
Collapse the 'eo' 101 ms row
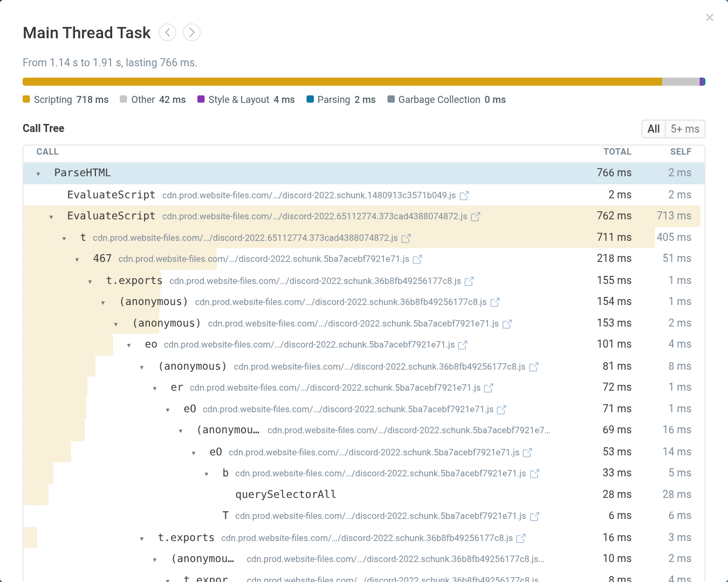point(129,345)
